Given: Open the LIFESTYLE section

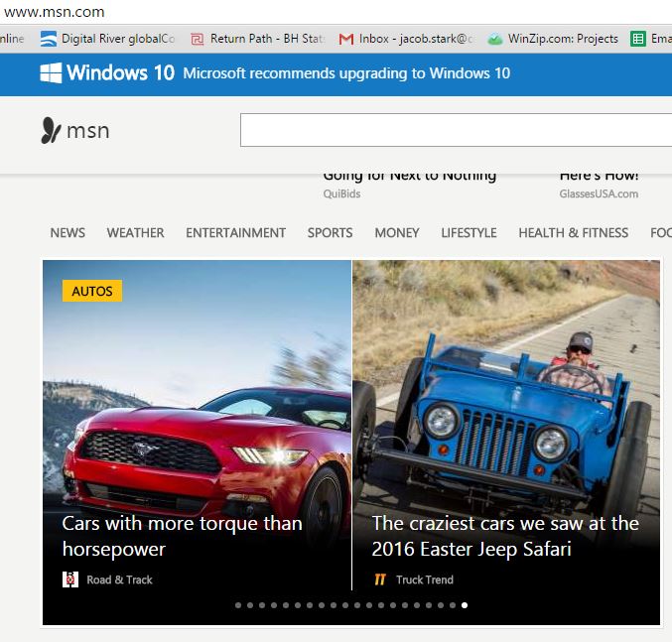Looking at the screenshot, I should click(x=469, y=232).
